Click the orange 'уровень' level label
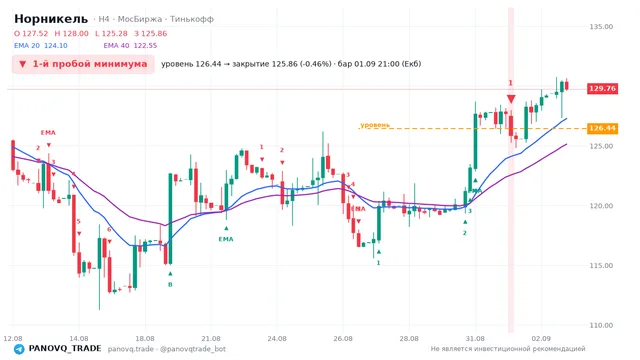The width and height of the screenshot is (640, 360). point(375,125)
